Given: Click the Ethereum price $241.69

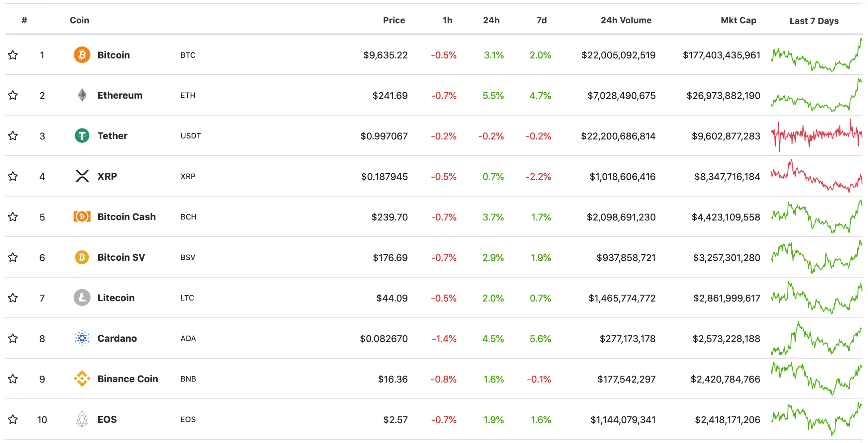Looking at the screenshot, I should (x=390, y=96).
